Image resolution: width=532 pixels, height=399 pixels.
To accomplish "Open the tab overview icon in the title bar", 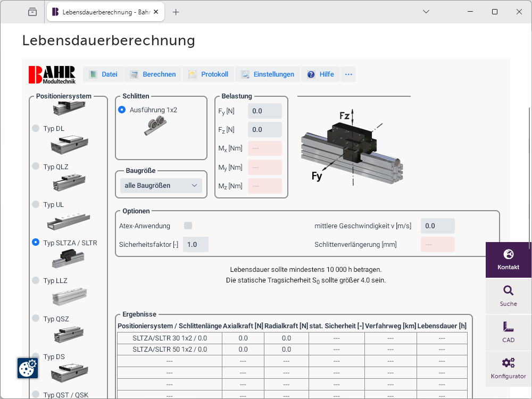I will (32, 12).
